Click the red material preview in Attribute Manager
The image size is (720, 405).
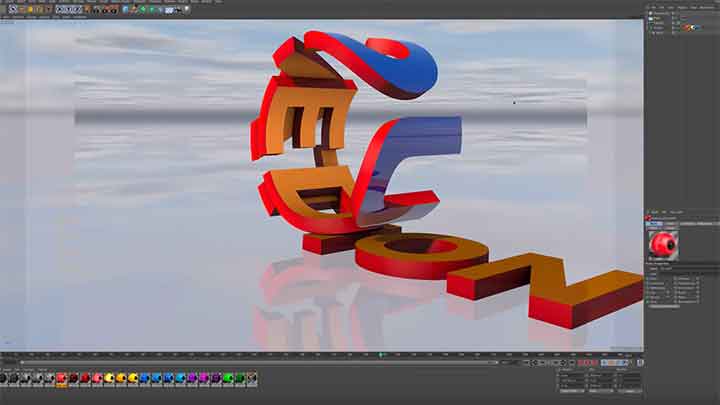663,245
